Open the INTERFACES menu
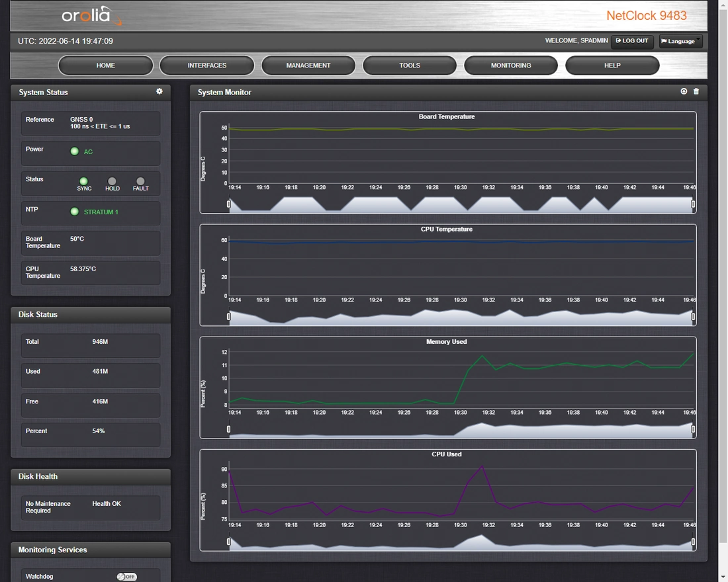The height and width of the screenshot is (582, 728). [207, 65]
